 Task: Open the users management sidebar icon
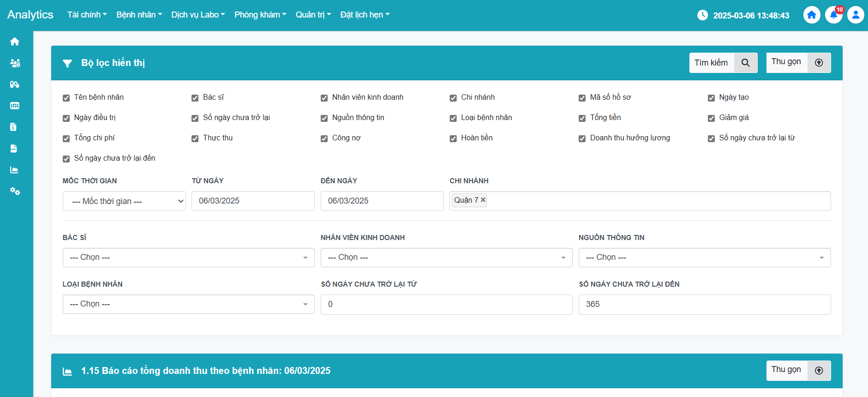coord(15,63)
